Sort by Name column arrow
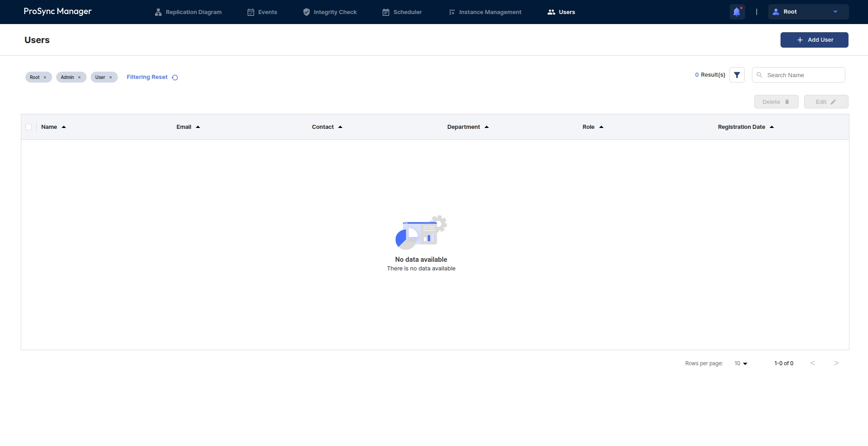 (x=64, y=127)
